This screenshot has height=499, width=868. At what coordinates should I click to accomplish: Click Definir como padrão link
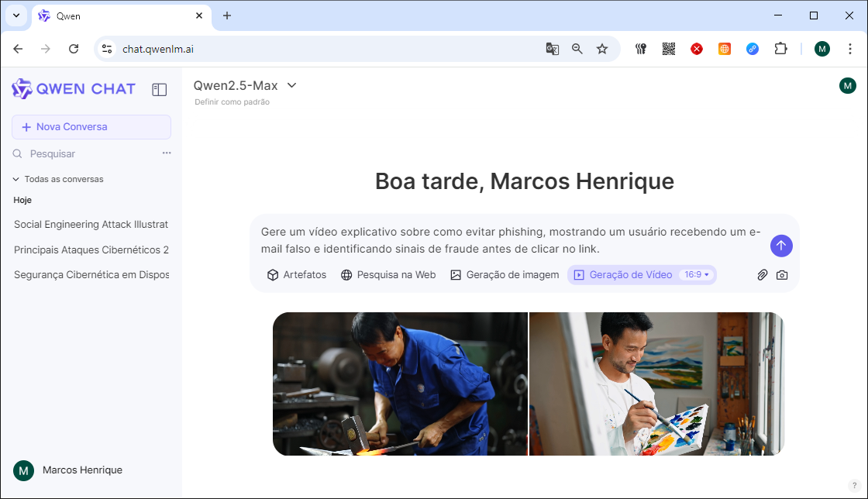232,102
